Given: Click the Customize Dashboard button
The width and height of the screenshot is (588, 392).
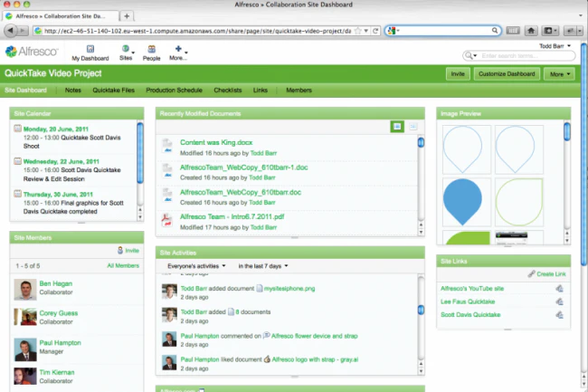Looking at the screenshot, I should pyautogui.click(x=507, y=74).
